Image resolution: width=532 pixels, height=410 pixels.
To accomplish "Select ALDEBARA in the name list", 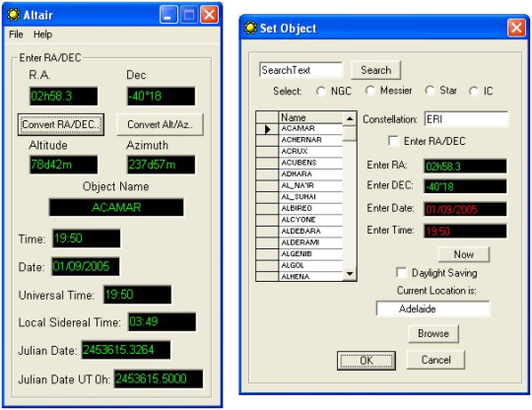I will [x=310, y=232].
